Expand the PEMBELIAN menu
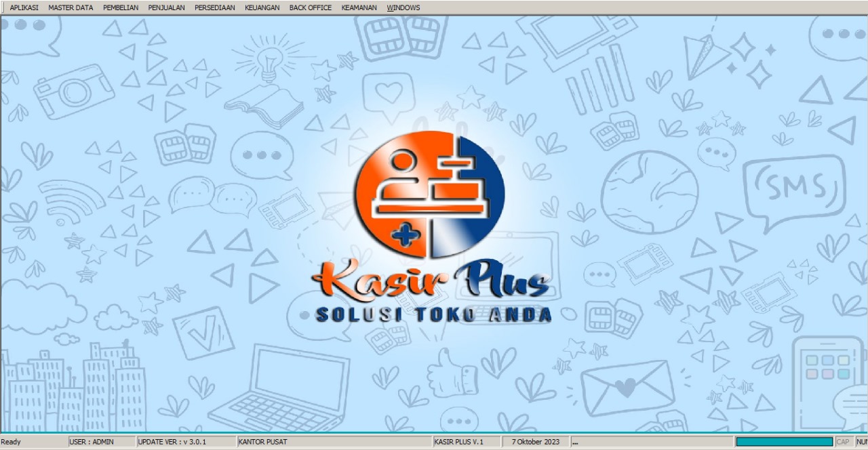This screenshot has width=868, height=450. (121, 7)
